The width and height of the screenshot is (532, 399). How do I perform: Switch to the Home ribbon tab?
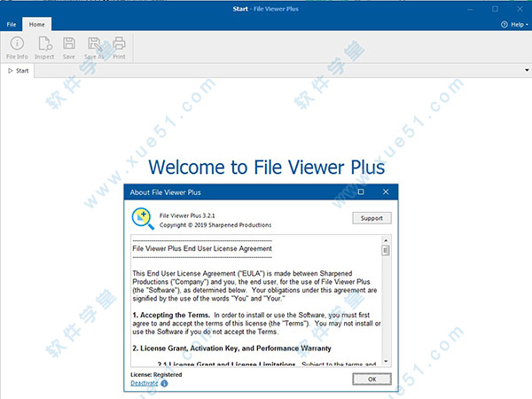point(36,24)
